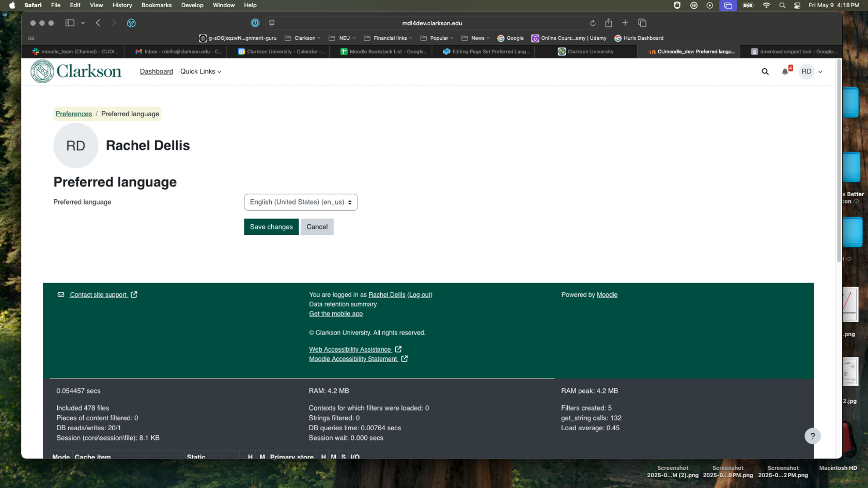Click the Log out link

point(419,294)
